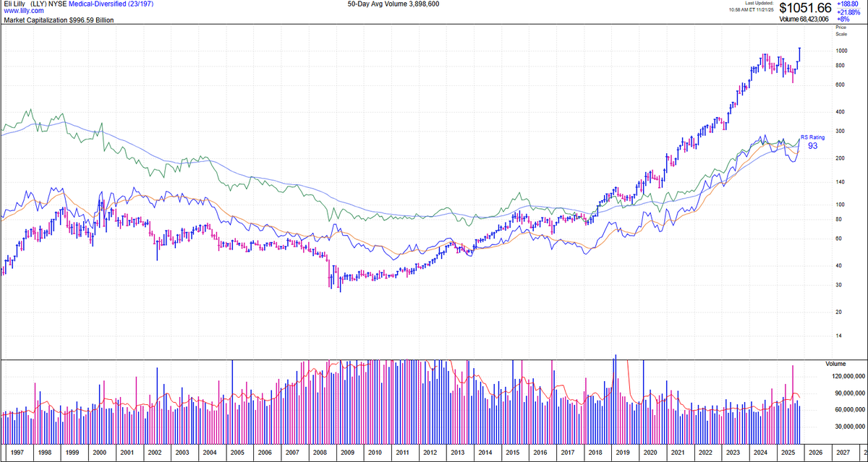Click the 2003 year marker on timeline
Screen dimensions: 868x462
coord(182,452)
